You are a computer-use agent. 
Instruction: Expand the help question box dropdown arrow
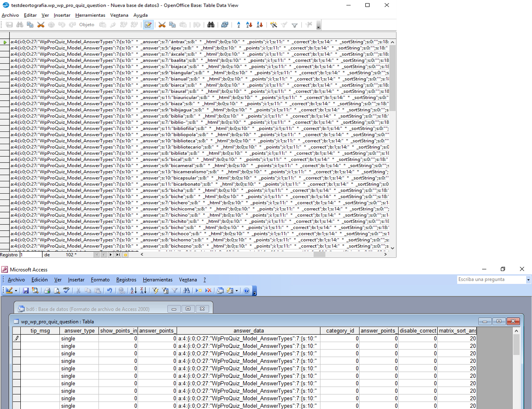pos(528,280)
